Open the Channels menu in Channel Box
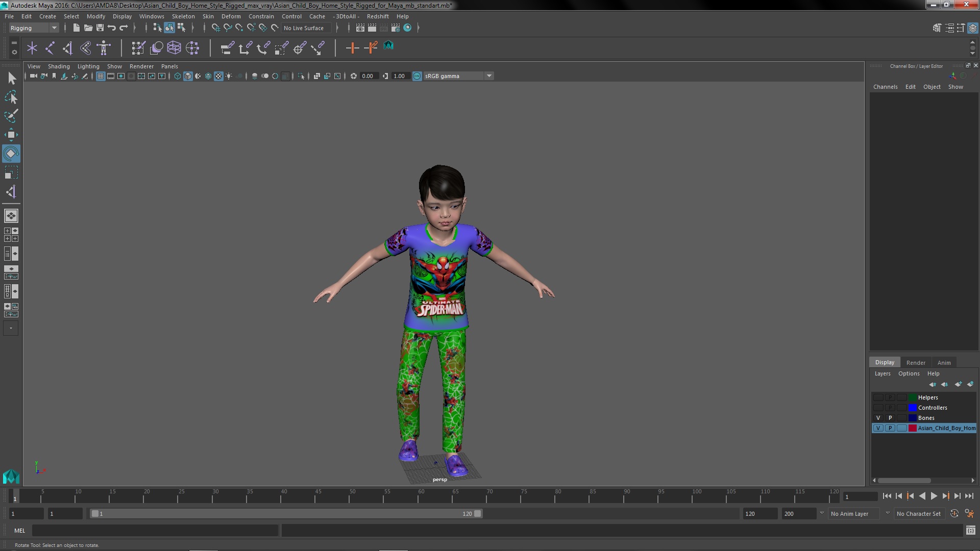 point(885,87)
